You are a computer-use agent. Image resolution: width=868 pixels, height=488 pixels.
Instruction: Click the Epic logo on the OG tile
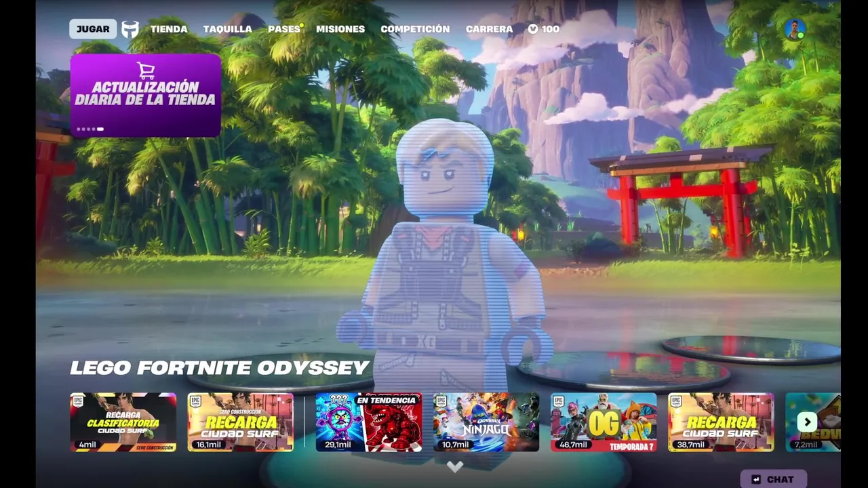point(558,402)
